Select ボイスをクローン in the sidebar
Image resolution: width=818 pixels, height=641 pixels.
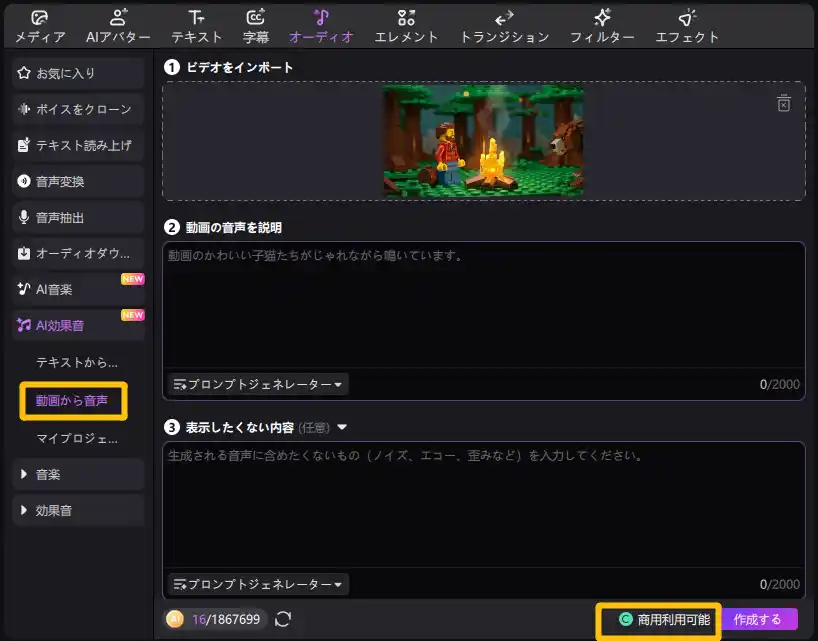click(78, 109)
